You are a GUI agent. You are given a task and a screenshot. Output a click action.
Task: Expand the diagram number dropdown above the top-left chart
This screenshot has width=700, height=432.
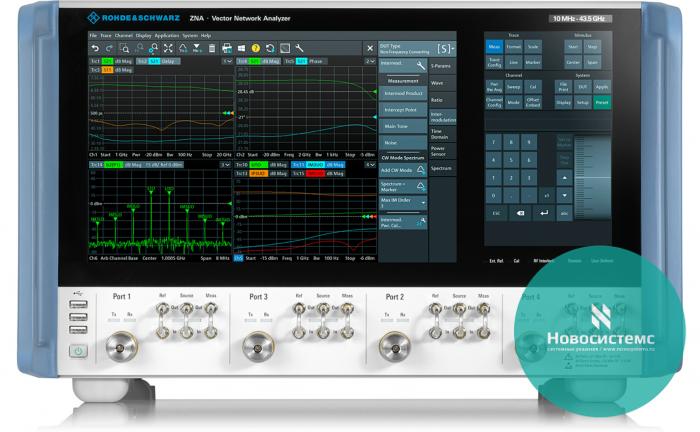click(x=225, y=60)
